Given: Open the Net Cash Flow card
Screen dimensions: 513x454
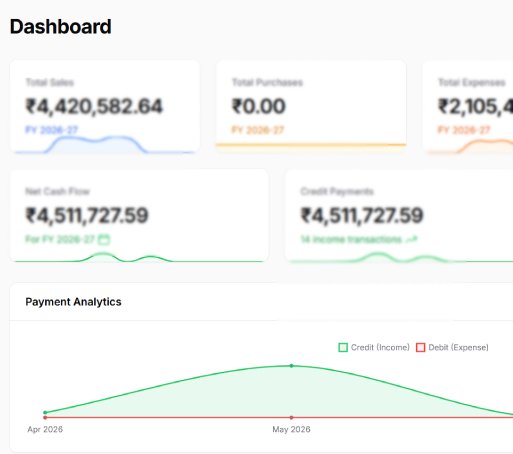Looking at the screenshot, I should coord(139,216).
